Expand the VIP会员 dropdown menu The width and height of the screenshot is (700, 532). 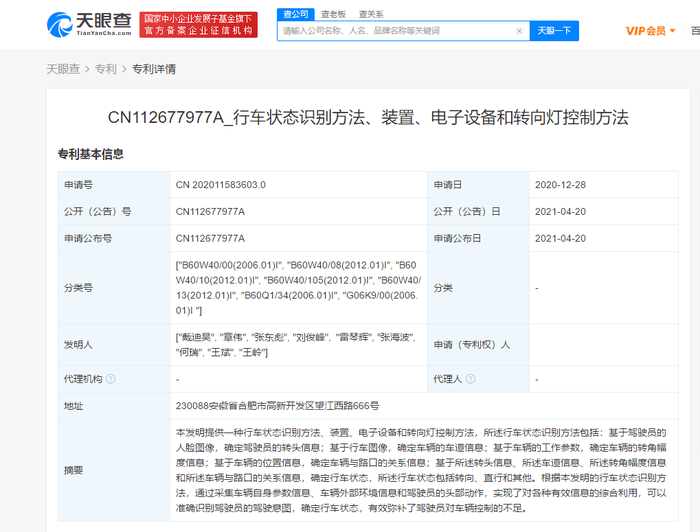tap(650, 31)
